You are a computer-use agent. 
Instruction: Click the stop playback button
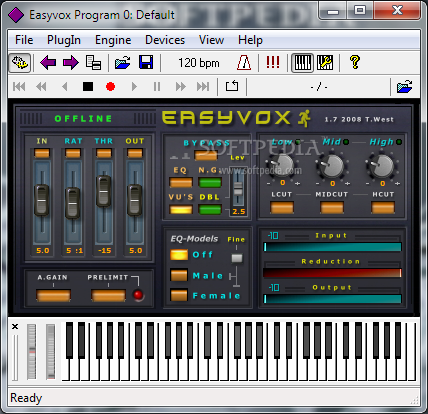point(88,87)
